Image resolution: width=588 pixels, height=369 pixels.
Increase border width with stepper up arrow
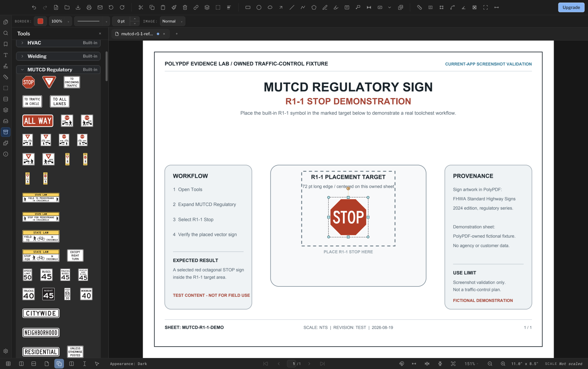tap(135, 19)
